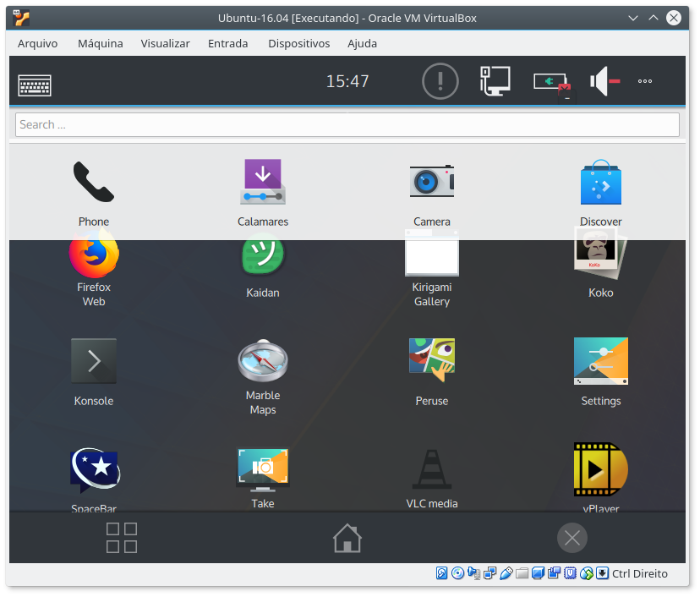Open the VirtualBox title bar chevron menu
Image resolution: width=700 pixels, height=597 pixels.
(632, 17)
